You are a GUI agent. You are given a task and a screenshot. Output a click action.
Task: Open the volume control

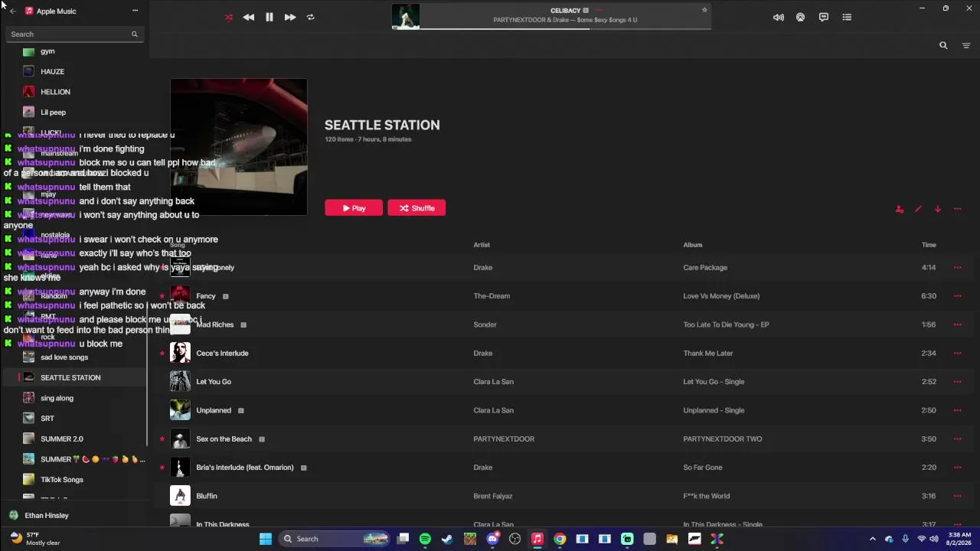coord(779,17)
